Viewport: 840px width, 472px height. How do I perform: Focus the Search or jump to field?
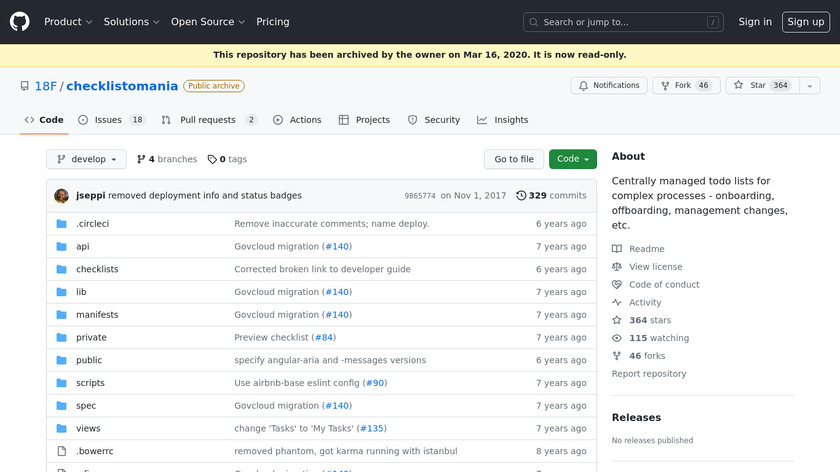click(624, 22)
